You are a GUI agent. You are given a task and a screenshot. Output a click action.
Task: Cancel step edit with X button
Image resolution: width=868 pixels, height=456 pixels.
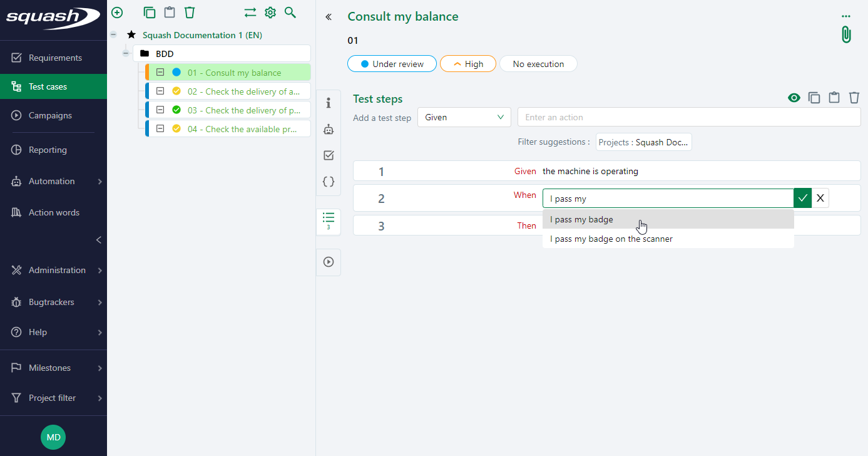(x=820, y=199)
